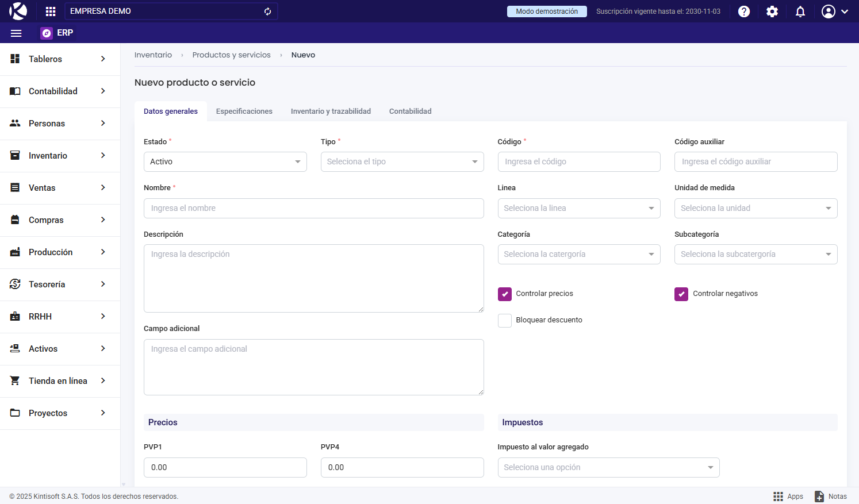Open the apps grid launcher icon
Image resolution: width=859 pixels, height=504 pixels.
pyautogui.click(x=51, y=11)
